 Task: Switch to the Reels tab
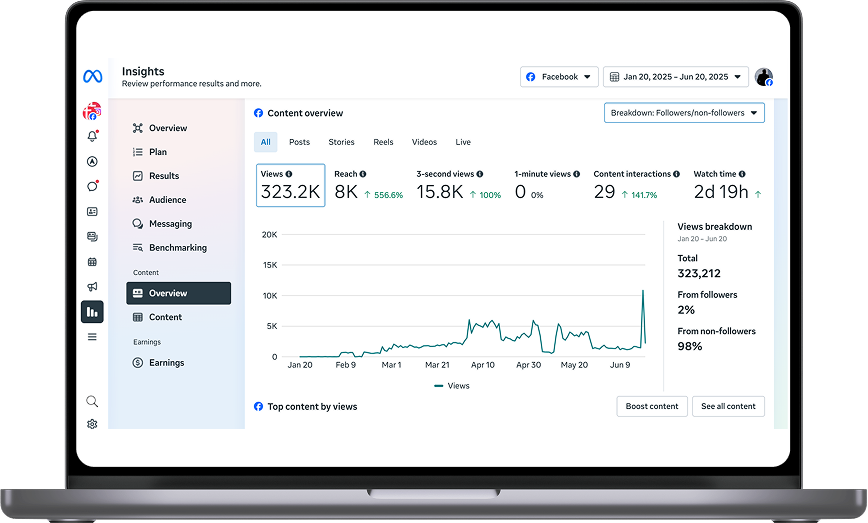(384, 142)
